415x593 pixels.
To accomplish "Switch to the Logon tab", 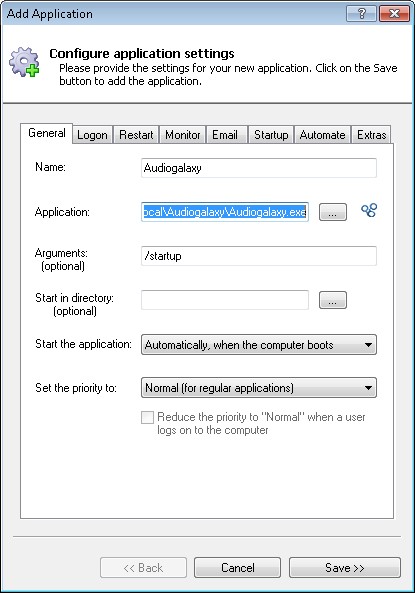I will (92, 135).
